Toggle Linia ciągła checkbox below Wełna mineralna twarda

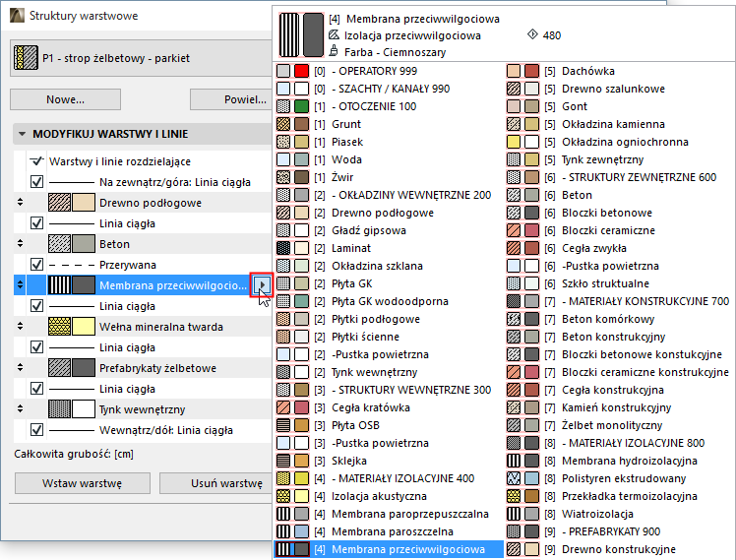36,347
